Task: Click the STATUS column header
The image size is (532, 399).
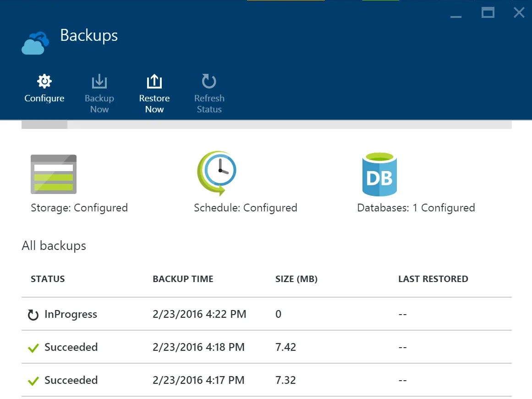Action: (48, 279)
